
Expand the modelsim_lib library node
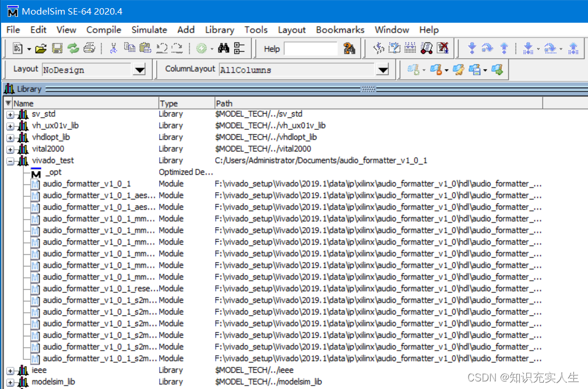click(x=10, y=383)
